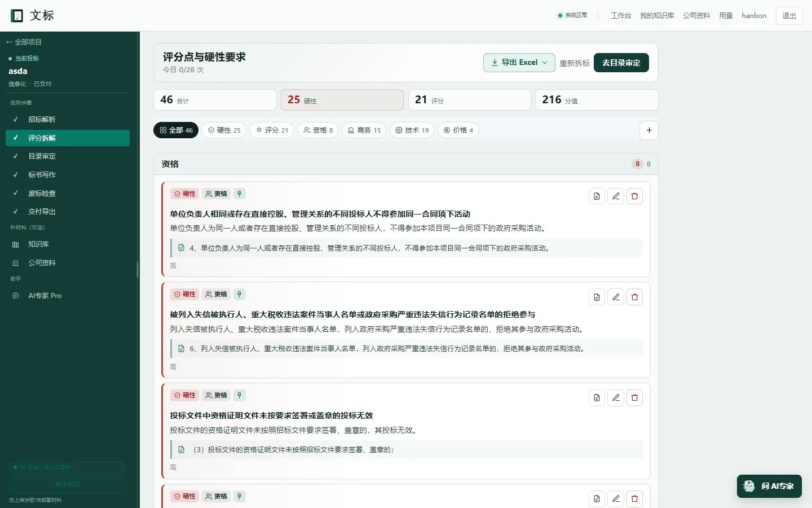Click the 硬性 tag on 单位负责人相同 card

184,194
